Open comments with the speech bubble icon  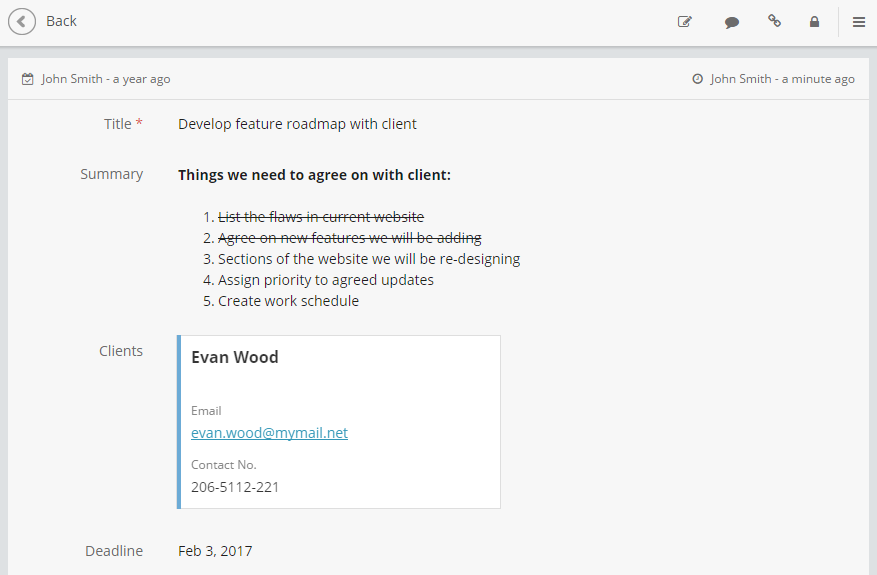click(x=732, y=21)
